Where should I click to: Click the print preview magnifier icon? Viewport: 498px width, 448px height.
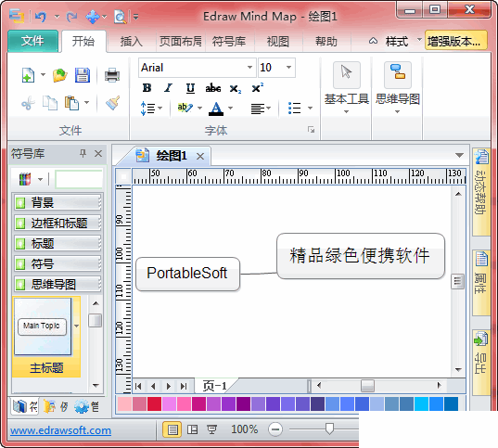[x=120, y=16]
